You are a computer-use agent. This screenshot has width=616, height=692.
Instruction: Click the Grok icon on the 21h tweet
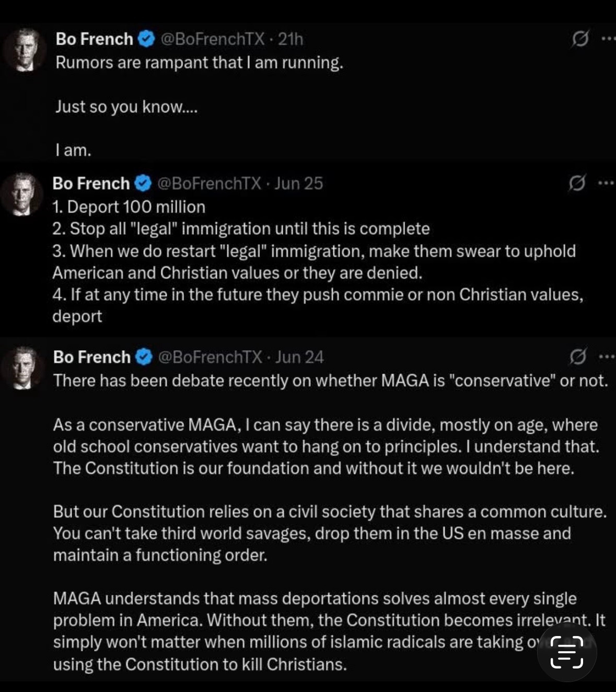coord(580,39)
